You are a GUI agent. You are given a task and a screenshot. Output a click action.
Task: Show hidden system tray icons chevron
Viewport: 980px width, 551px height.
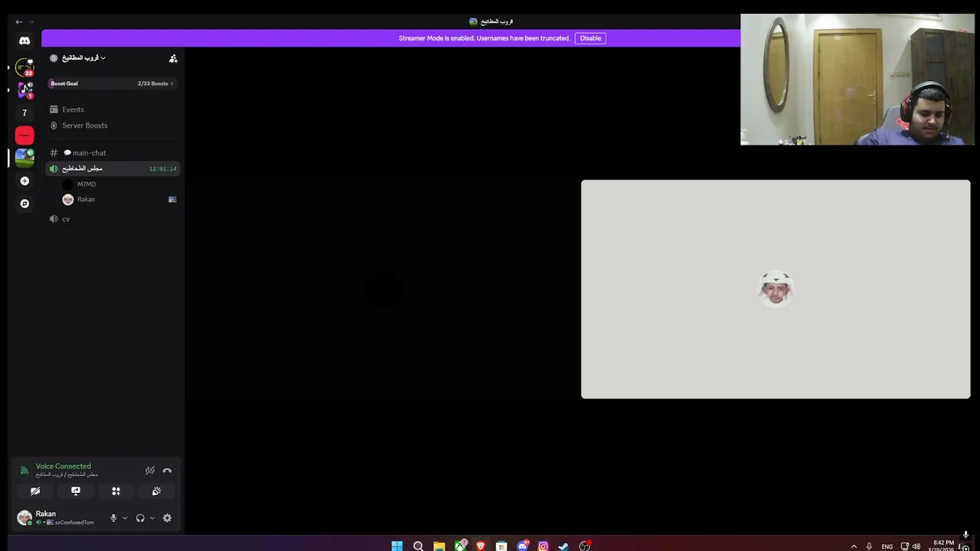click(854, 546)
